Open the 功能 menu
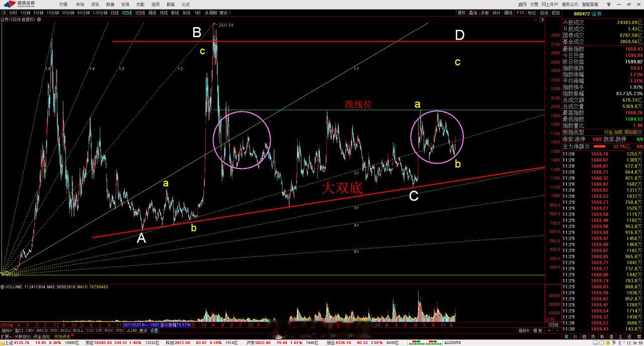 pos(140,5)
